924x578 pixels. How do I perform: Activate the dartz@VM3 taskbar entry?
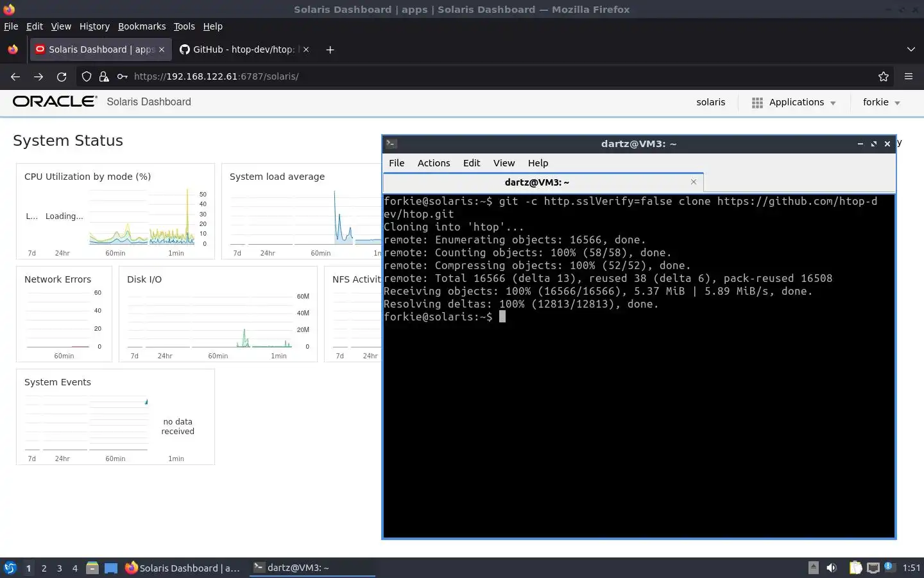click(x=312, y=568)
